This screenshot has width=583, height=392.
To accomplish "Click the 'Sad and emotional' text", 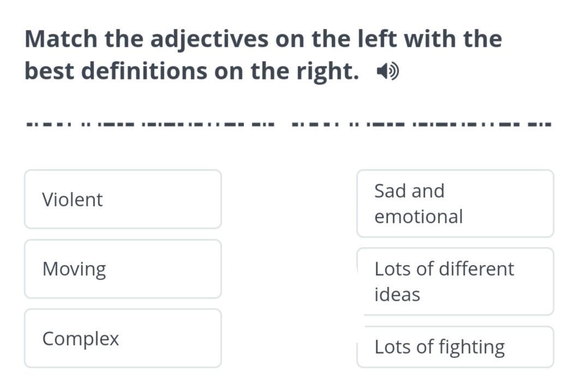I will (418, 203).
